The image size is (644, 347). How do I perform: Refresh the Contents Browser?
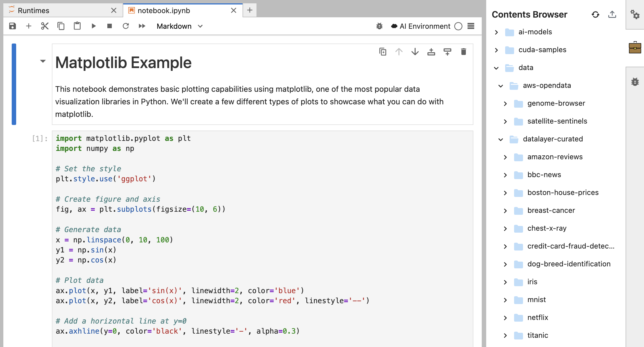pos(595,15)
